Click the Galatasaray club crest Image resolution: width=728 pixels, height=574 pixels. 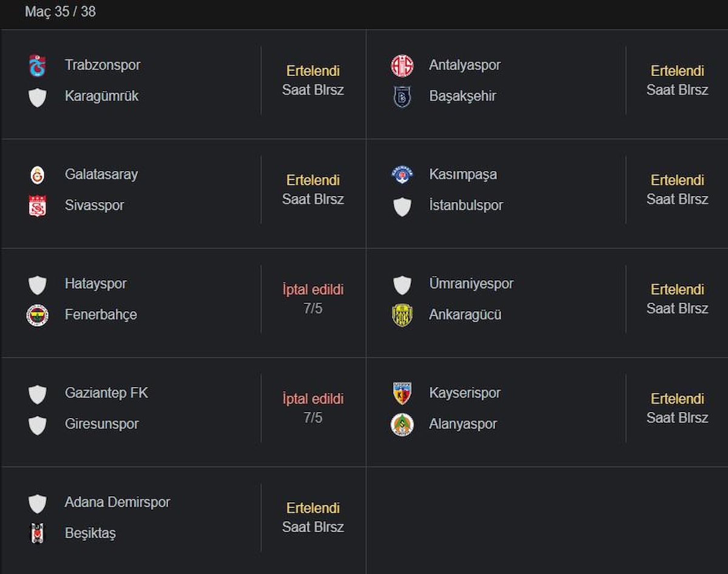(38, 175)
